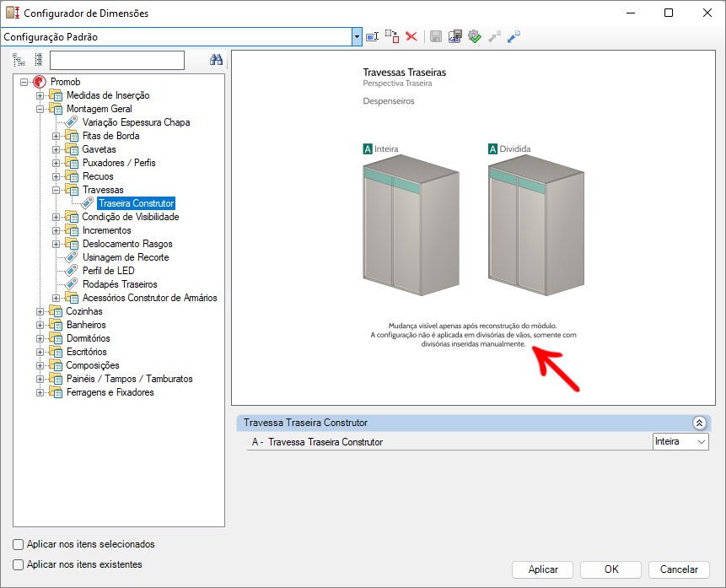
Task: Click the collapse all tree nodes icon
Action: pos(38,60)
